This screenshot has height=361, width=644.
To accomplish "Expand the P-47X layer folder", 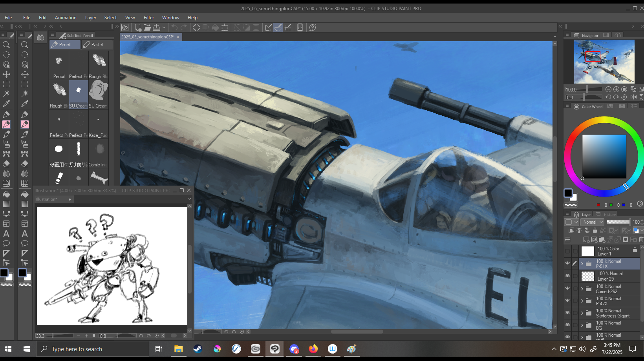I will [x=582, y=301].
